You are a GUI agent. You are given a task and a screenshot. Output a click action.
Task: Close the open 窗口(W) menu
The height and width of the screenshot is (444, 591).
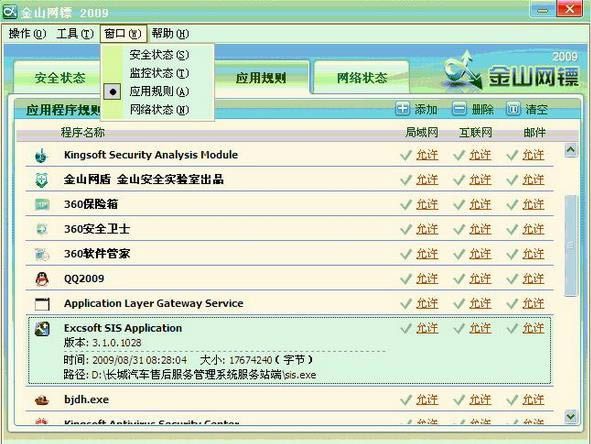click(x=123, y=34)
